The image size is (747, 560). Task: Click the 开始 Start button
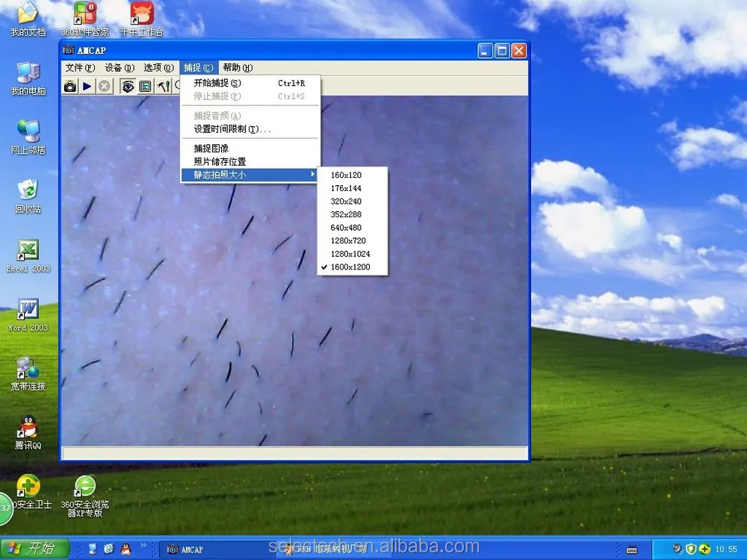(x=34, y=549)
